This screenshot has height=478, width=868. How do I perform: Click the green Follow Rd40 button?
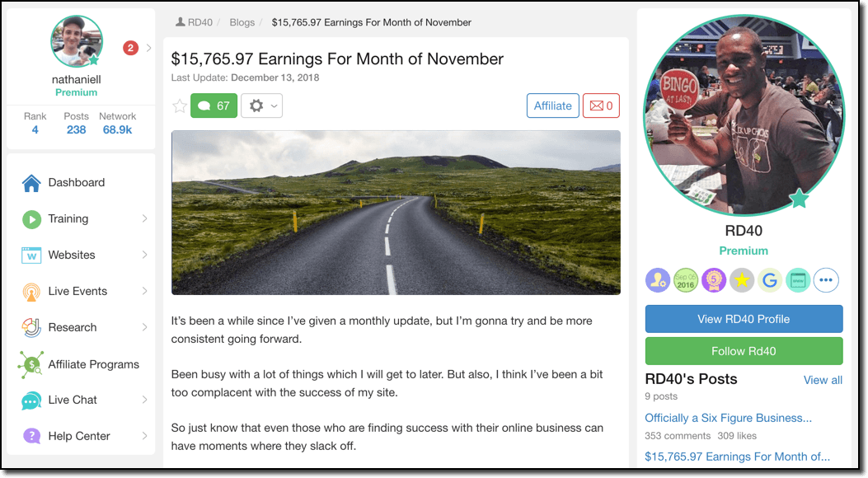pos(744,351)
